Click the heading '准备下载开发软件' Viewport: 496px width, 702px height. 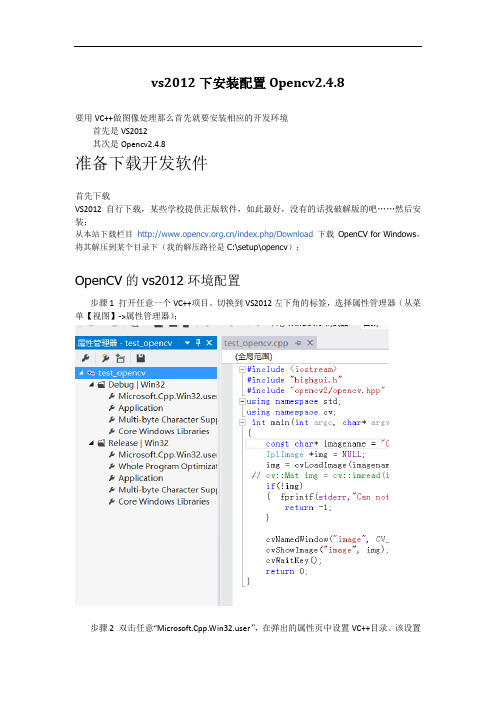pos(141,163)
